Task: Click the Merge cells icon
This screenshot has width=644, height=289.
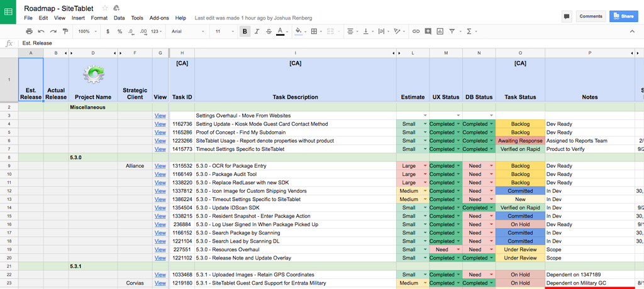Action: point(330,31)
